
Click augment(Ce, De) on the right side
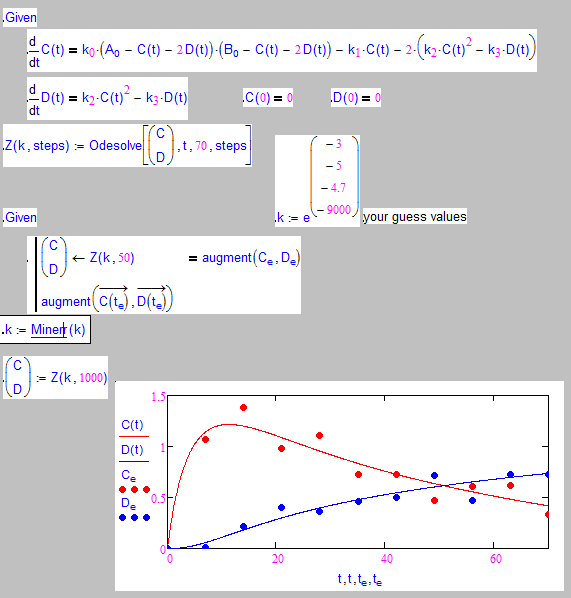coord(251,258)
